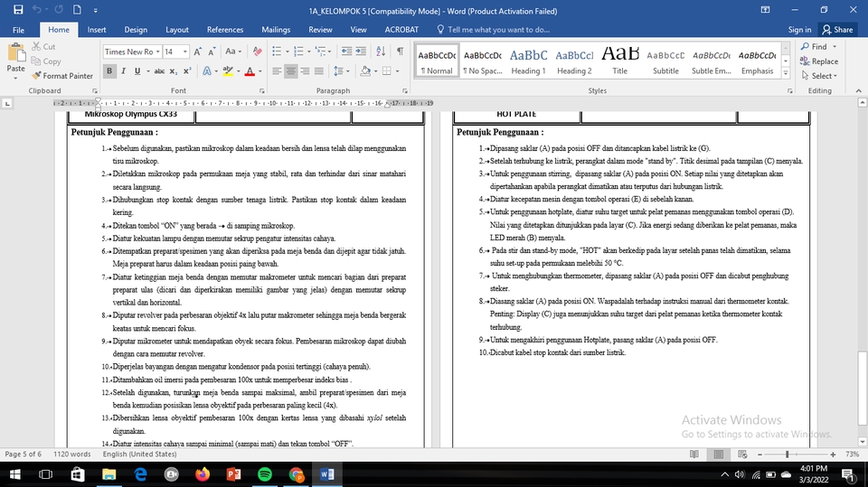Apply superscript formatting
Viewport: 868px width, 487px height.
tap(187, 70)
